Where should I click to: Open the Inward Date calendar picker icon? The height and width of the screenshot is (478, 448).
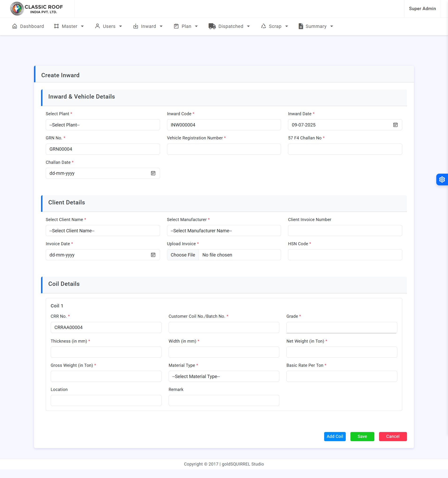point(395,125)
